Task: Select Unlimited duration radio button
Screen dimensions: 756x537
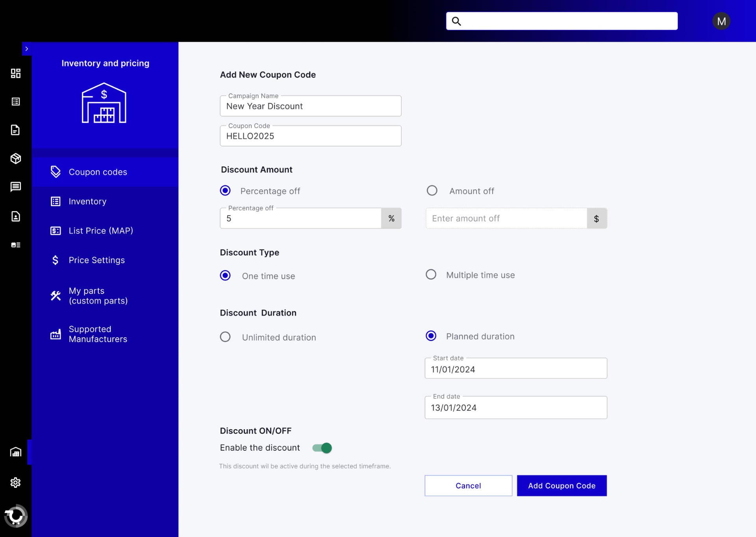Action: (x=225, y=337)
